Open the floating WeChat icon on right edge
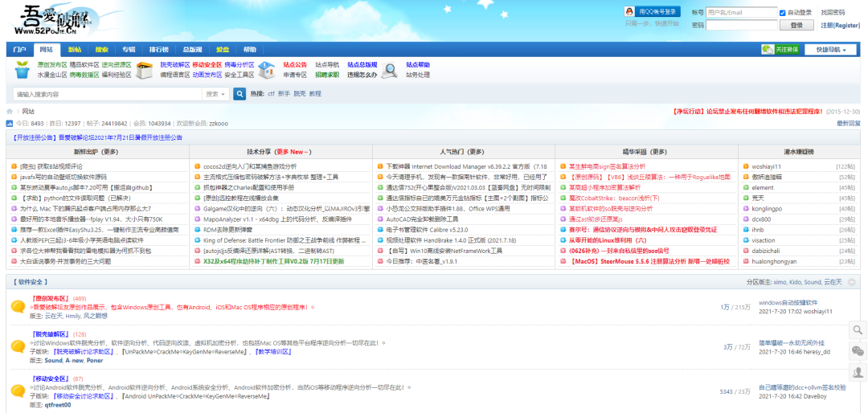 tap(858, 351)
